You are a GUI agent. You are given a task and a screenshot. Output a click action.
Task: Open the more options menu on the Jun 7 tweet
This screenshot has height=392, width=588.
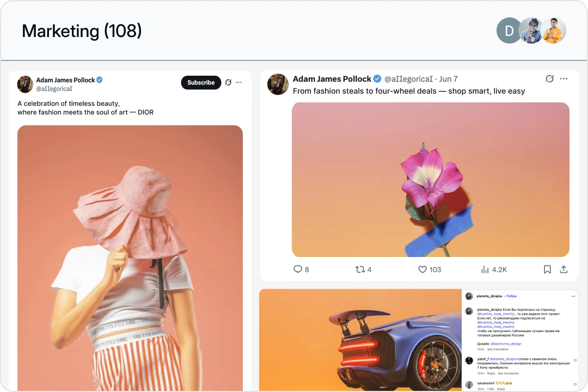pos(563,78)
